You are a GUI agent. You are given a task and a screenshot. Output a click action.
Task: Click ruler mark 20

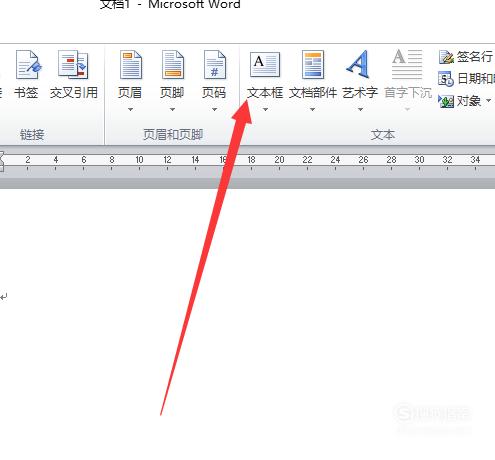pyautogui.click(x=279, y=160)
